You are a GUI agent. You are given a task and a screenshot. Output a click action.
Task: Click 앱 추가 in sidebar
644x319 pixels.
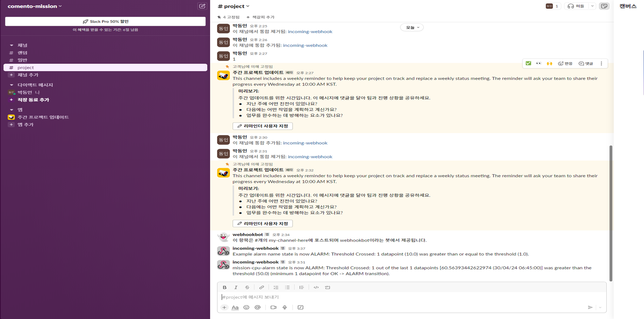(x=25, y=124)
